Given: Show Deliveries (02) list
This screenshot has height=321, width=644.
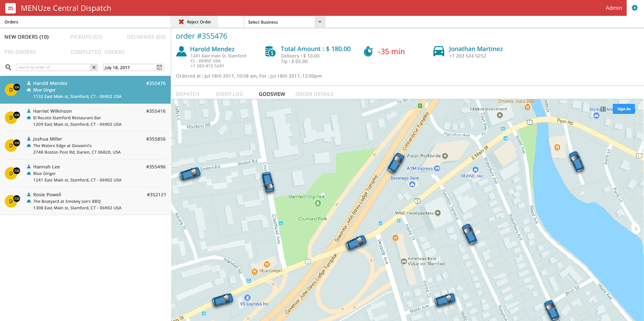Looking at the screenshot, I should click(x=146, y=37).
